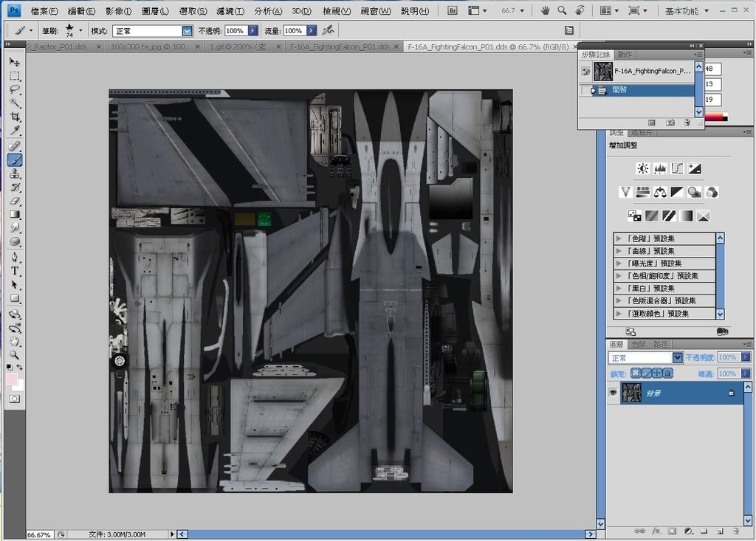Click the F-16A_FightingFalcon history snapshot thumbnail

(603, 71)
